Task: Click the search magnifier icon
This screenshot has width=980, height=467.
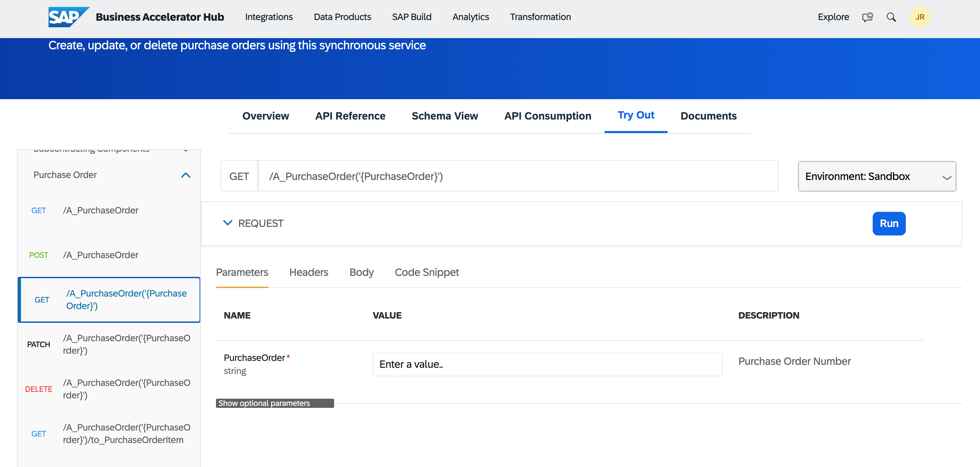Action: click(x=891, y=17)
